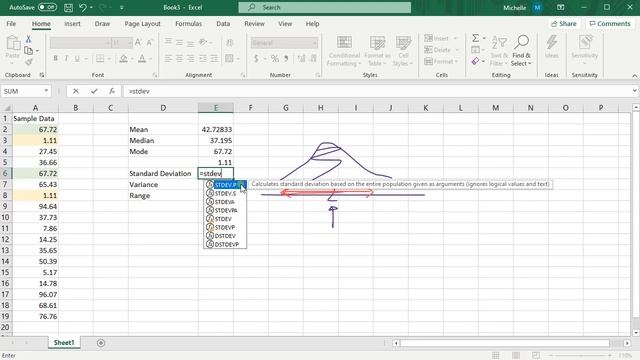Add a new sheet with plus icon
This screenshot has width=640, height=360.
click(x=101, y=343)
